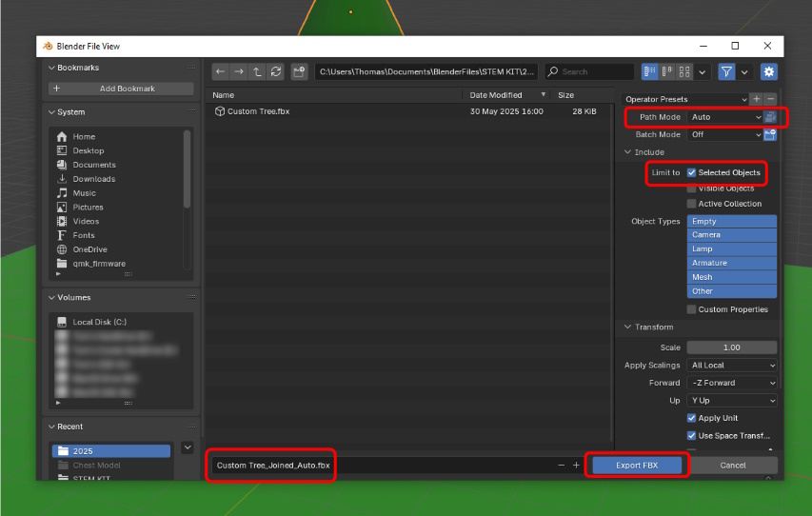The height and width of the screenshot is (516, 812).
Task: Increment the file name number
Action: tap(576, 466)
